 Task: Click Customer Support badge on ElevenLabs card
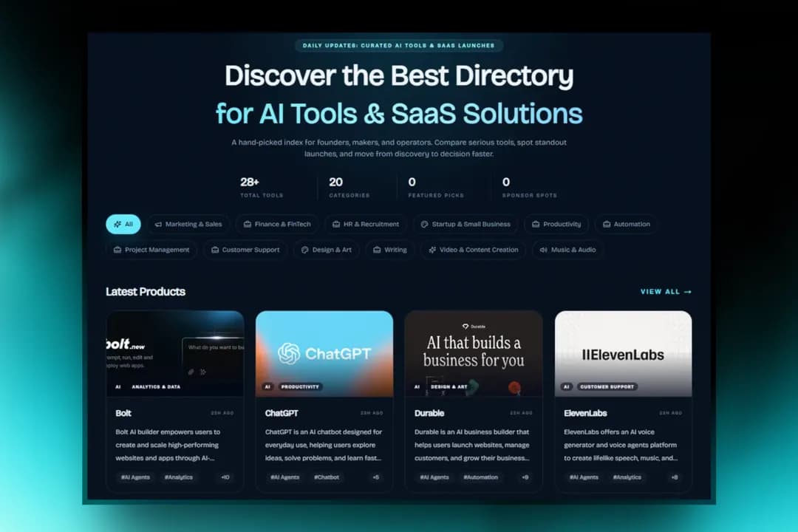607,387
